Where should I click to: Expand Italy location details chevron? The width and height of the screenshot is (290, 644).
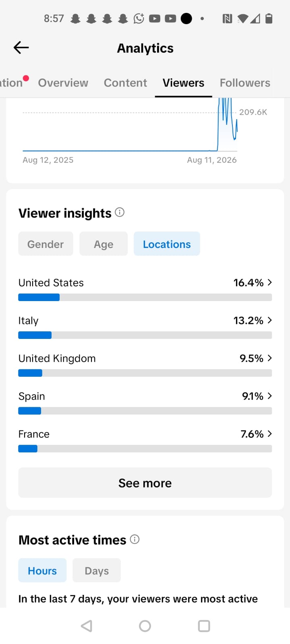click(269, 320)
